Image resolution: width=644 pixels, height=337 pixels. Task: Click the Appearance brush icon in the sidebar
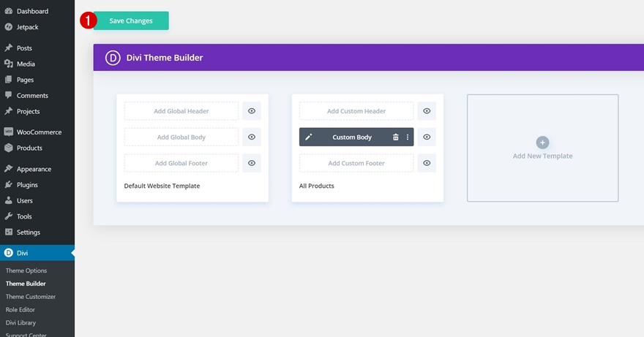(9, 169)
